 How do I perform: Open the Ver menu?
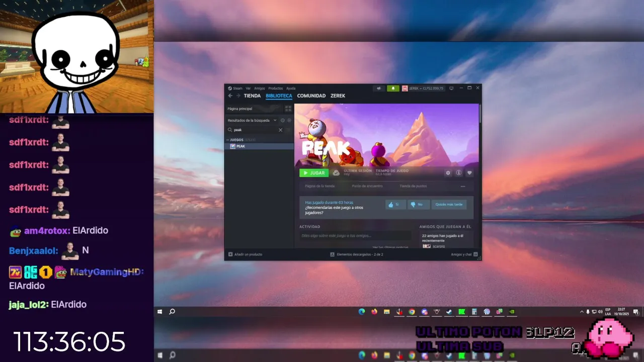coord(248,88)
